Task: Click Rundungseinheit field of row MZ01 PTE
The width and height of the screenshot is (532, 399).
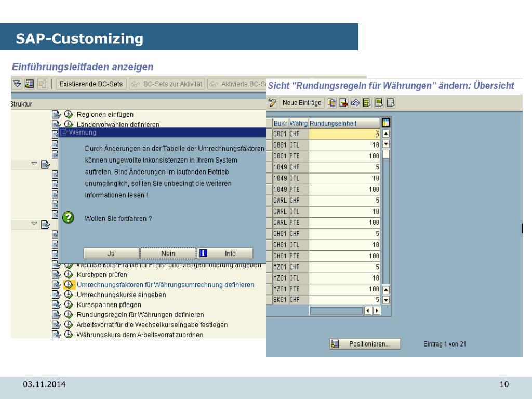Action: 344,289
